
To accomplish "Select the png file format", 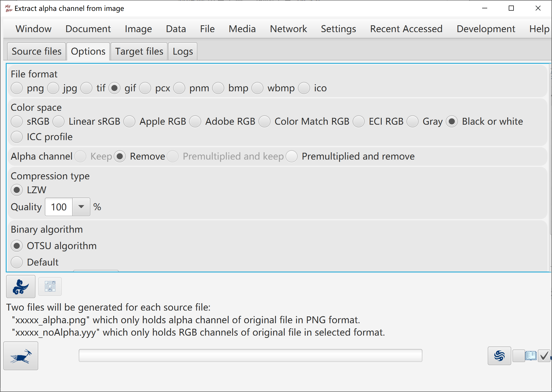I will click(x=17, y=88).
